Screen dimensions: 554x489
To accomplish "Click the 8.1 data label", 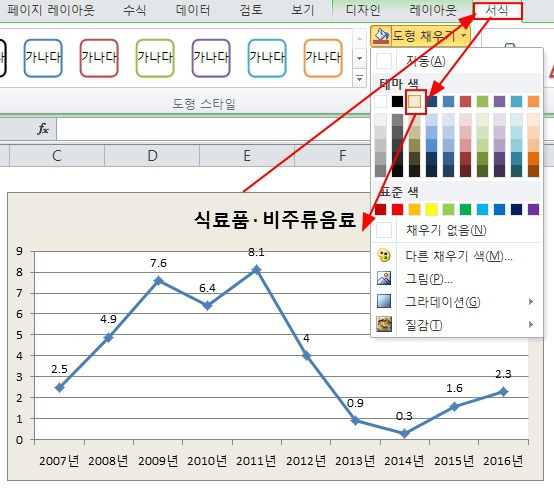I will click(x=256, y=252).
